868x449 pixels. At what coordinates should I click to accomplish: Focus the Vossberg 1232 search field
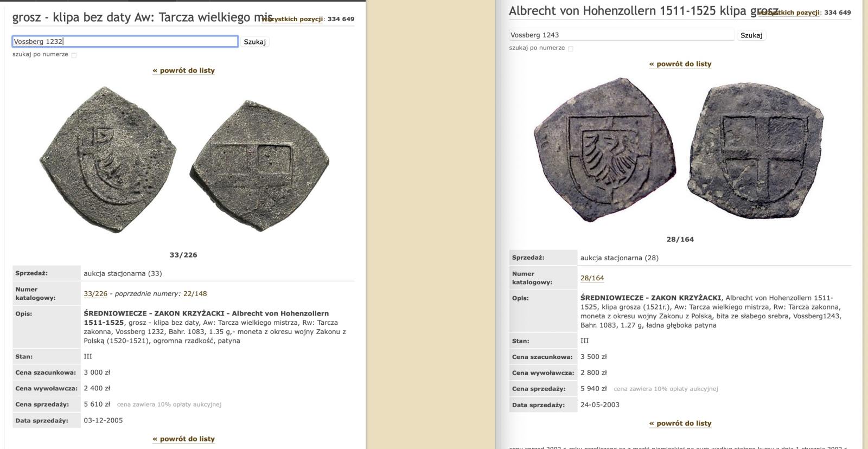click(x=125, y=41)
